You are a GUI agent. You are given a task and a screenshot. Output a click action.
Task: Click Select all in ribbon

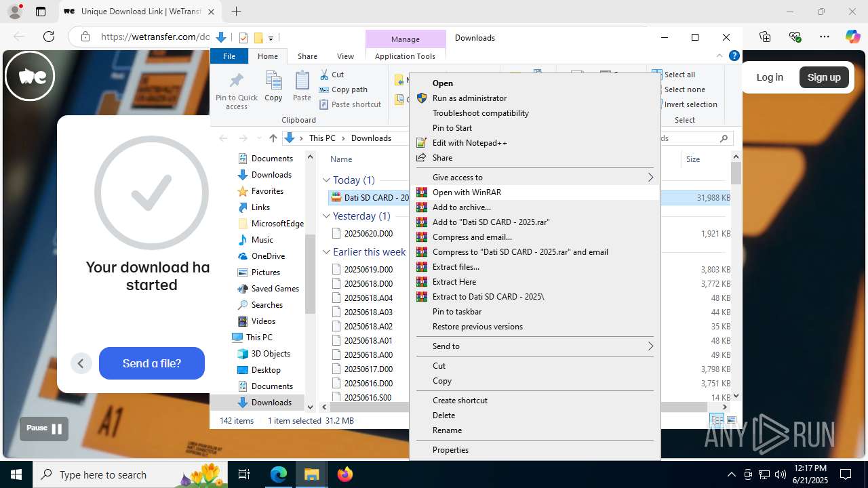click(x=673, y=75)
